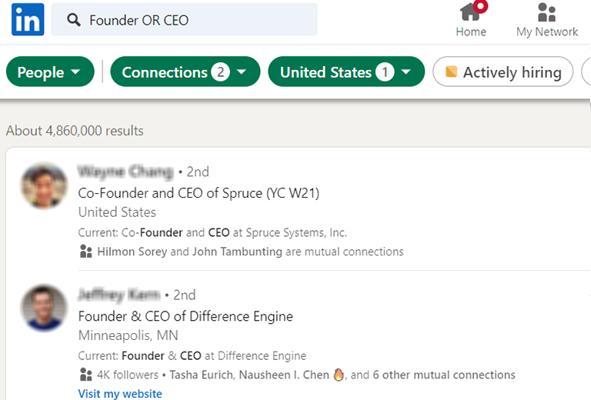The height and width of the screenshot is (400, 591).
Task: Click the Actively hiring orange flag icon
Action: (x=451, y=72)
